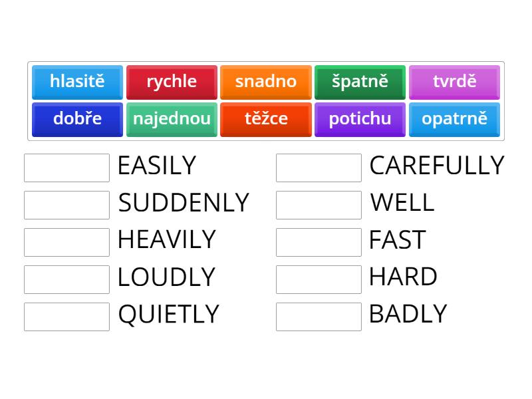Click the purple 'tvrdě' tile
Viewport: 532px width, 399px height.
pos(454,82)
